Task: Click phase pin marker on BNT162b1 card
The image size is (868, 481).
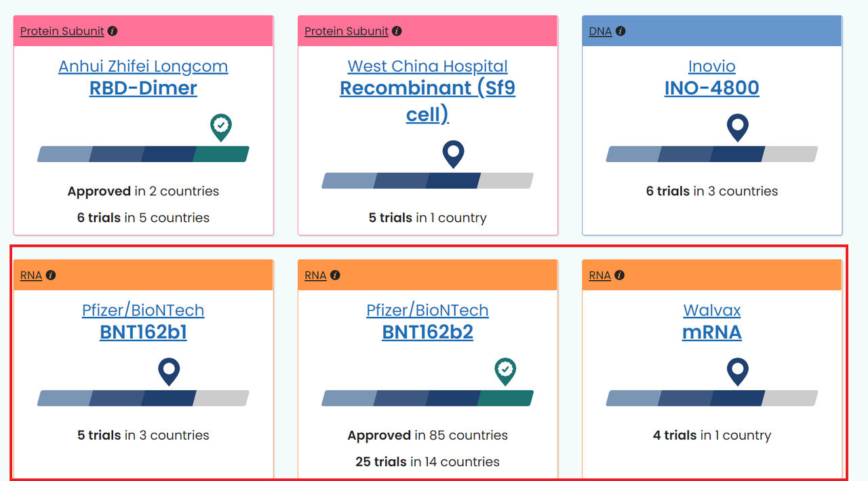Action: point(169,371)
